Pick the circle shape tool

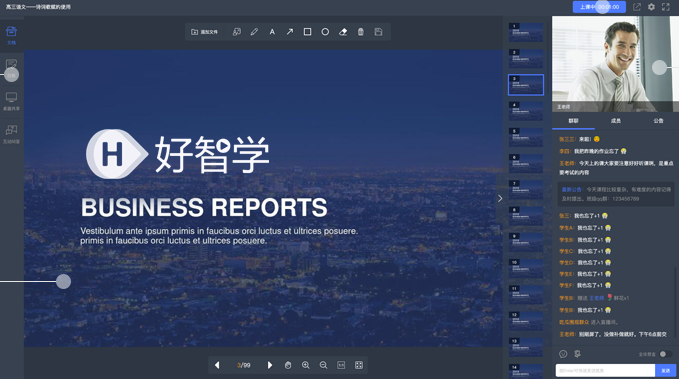325,32
